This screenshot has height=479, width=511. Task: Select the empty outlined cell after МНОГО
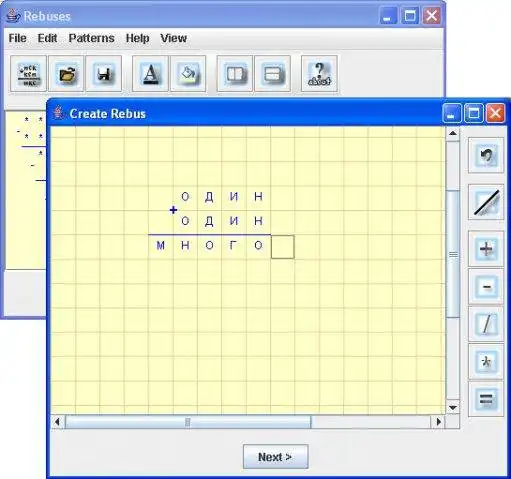[283, 247]
